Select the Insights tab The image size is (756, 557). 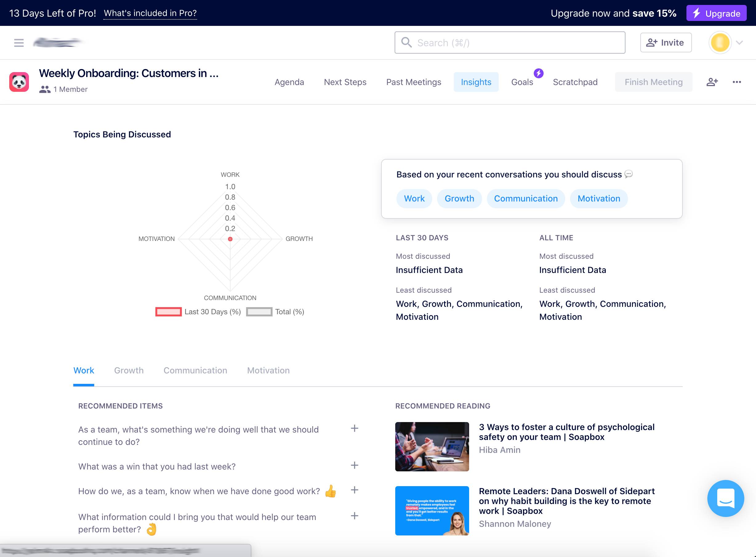point(476,82)
